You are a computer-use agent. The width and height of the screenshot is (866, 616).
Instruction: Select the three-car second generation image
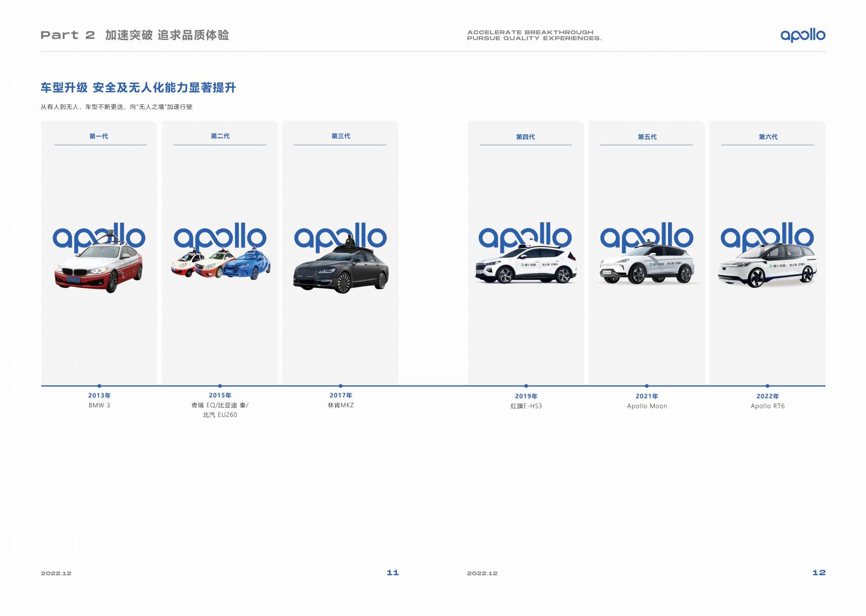221,263
